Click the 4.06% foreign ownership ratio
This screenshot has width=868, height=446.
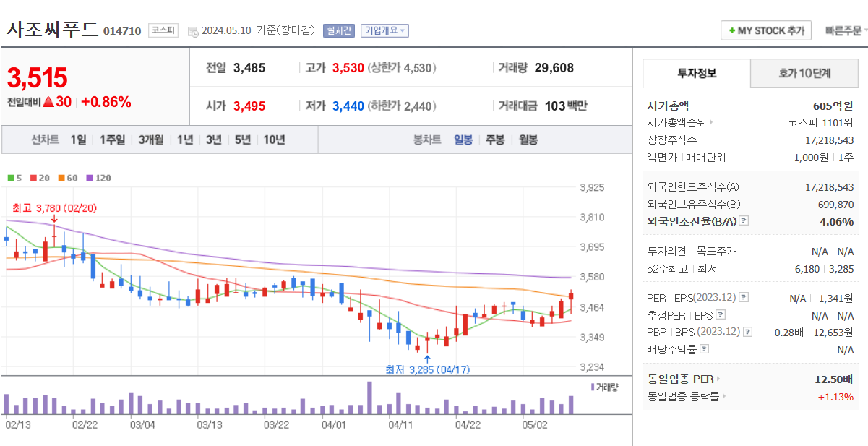[837, 222]
